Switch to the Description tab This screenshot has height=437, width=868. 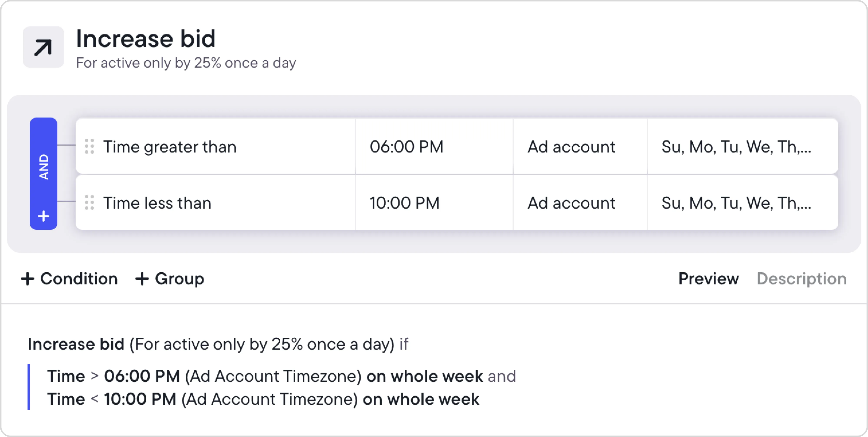[x=802, y=279]
